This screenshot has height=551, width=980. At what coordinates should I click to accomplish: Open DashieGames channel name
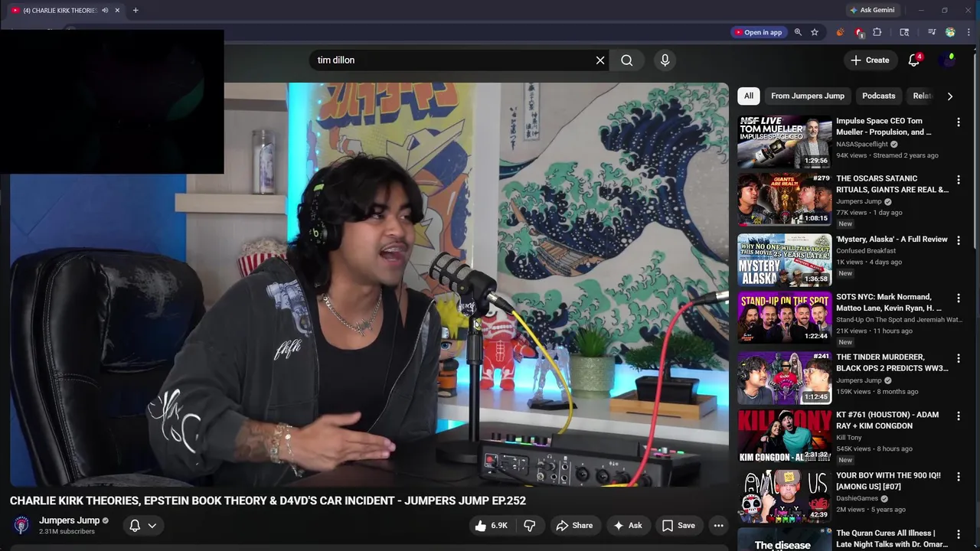coord(857,498)
